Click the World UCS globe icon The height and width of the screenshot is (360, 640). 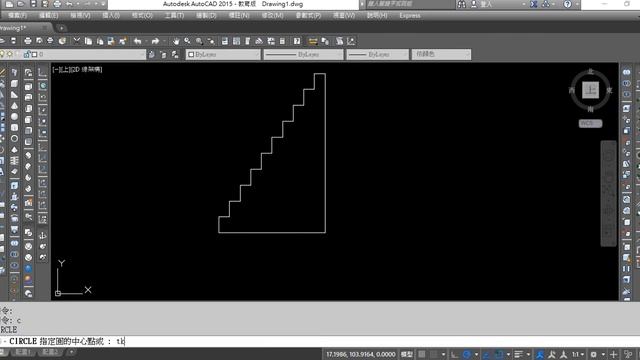[43, 86]
